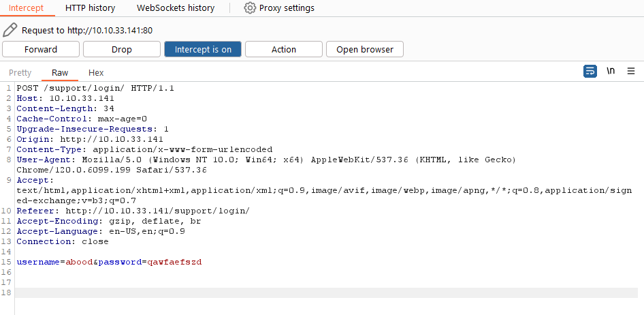Switch to the Pretty view tab
The image size is (644, 315).
[x=20, y=73]
